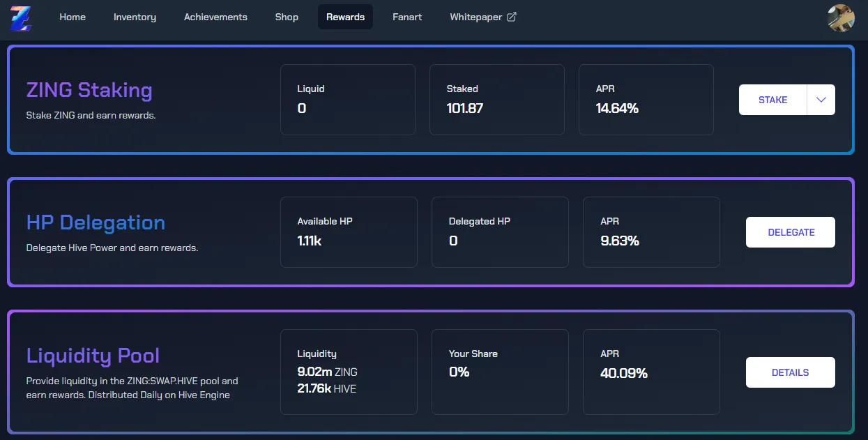The height and width of the screenshot is (440, 868).
Task: Click the Z logo icon
Action: coord(20,17)
